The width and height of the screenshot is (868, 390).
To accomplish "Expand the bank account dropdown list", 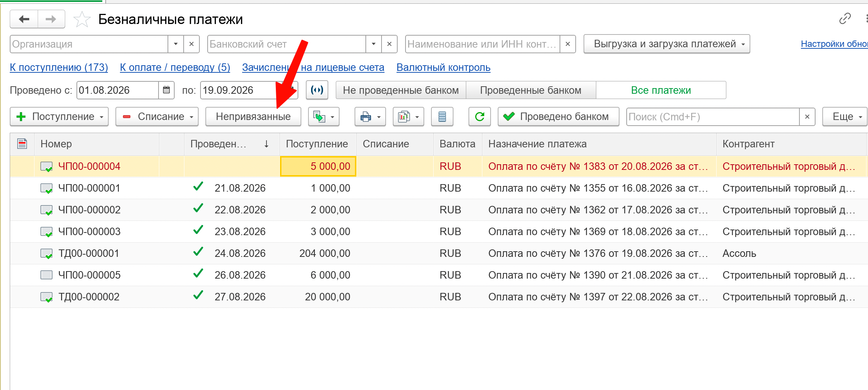I will point(374,44).
